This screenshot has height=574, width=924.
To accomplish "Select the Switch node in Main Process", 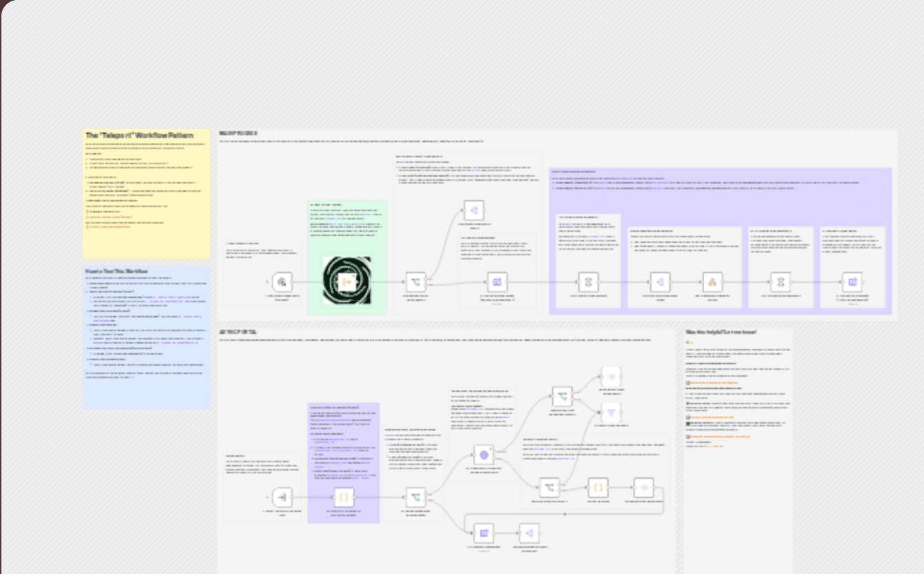I will [x=415, y=281].
